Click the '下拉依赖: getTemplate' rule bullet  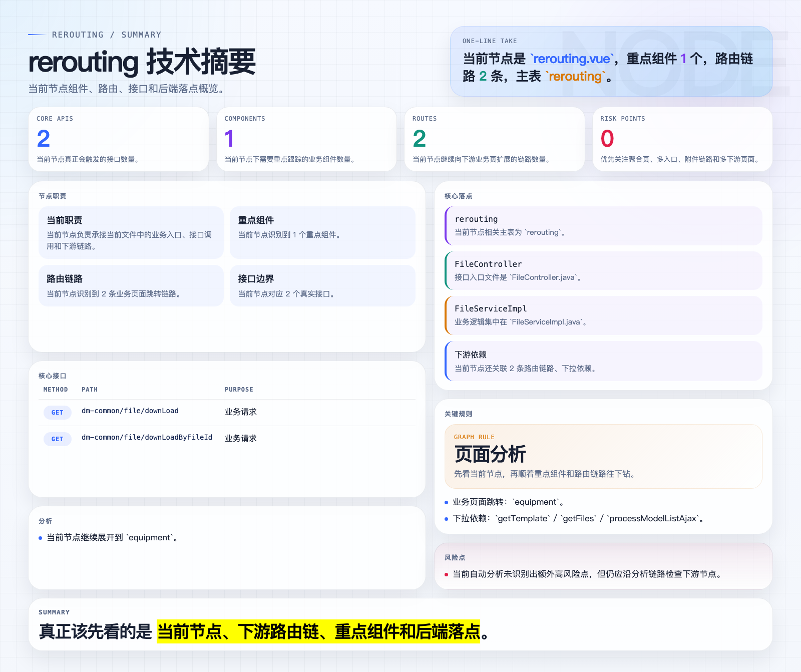tap(579, 518)
